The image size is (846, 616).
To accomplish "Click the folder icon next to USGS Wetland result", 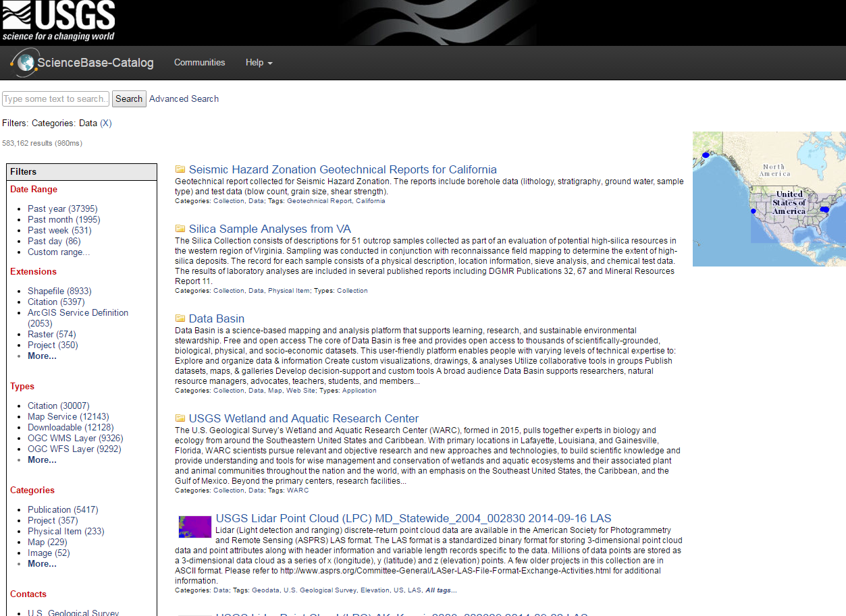I will pos(180,418).
